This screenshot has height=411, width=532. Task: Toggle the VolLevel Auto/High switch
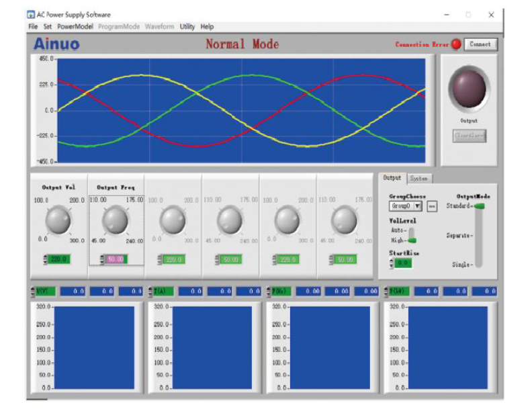pos(412,235)
